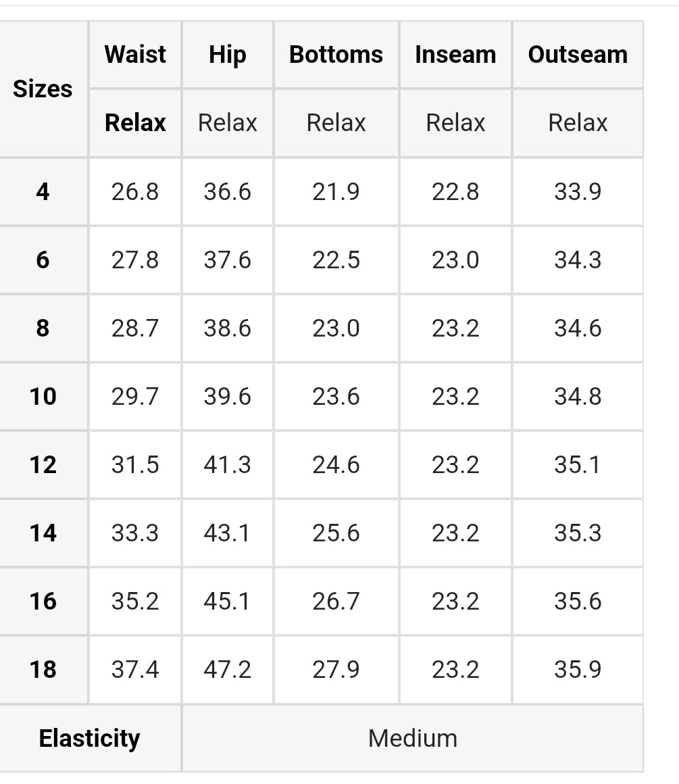Select the Relax label under Hip
Viewport: 679px width, 784px height.
[228, 123]
